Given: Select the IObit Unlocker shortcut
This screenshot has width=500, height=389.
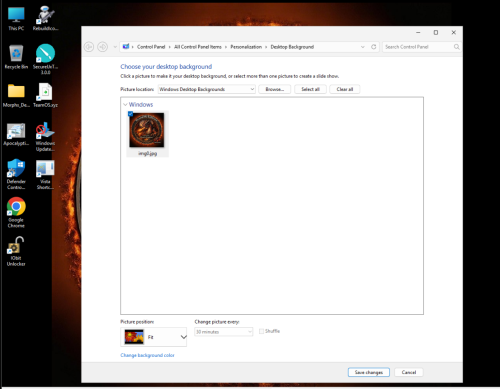Looking at the screenshot, I should [16, 251].
